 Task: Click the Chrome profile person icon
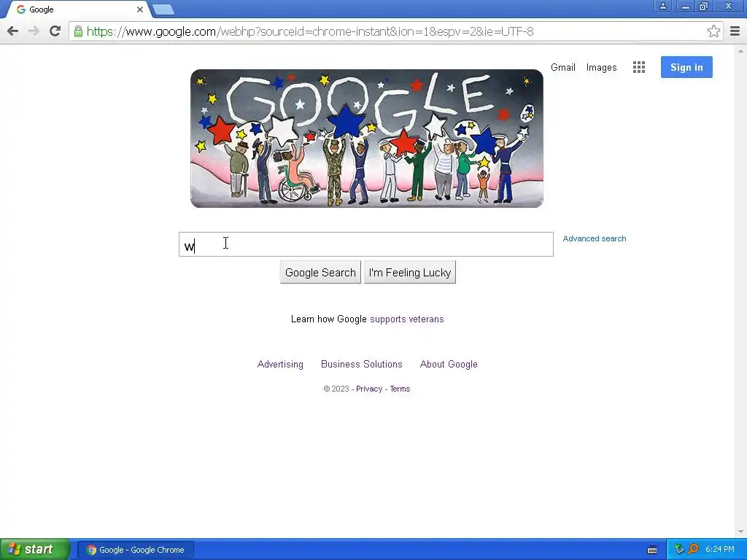pyautogui.click(x=662, y=6)
